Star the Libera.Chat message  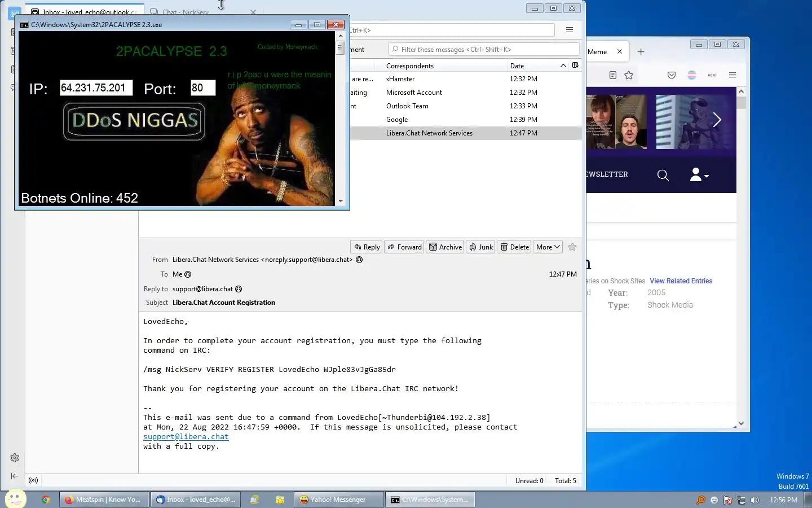(572, 247)
